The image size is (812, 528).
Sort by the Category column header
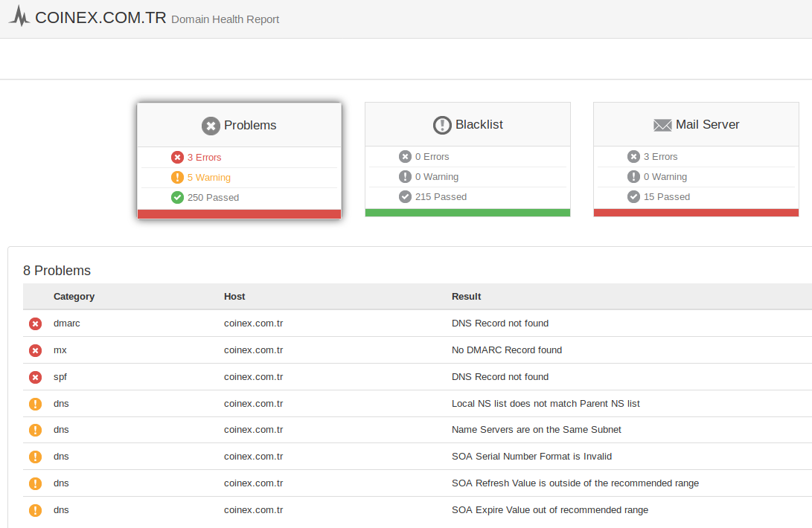74,297
